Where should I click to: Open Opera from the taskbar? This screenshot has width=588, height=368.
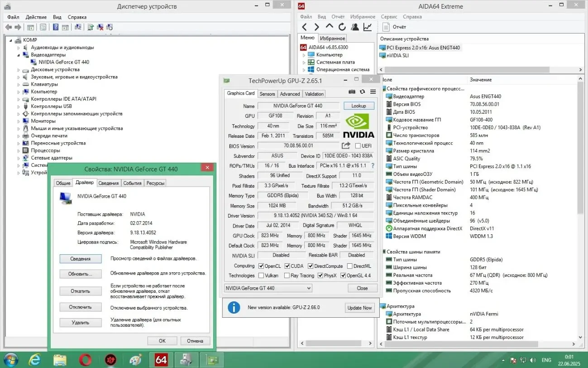tap(85, 360)
